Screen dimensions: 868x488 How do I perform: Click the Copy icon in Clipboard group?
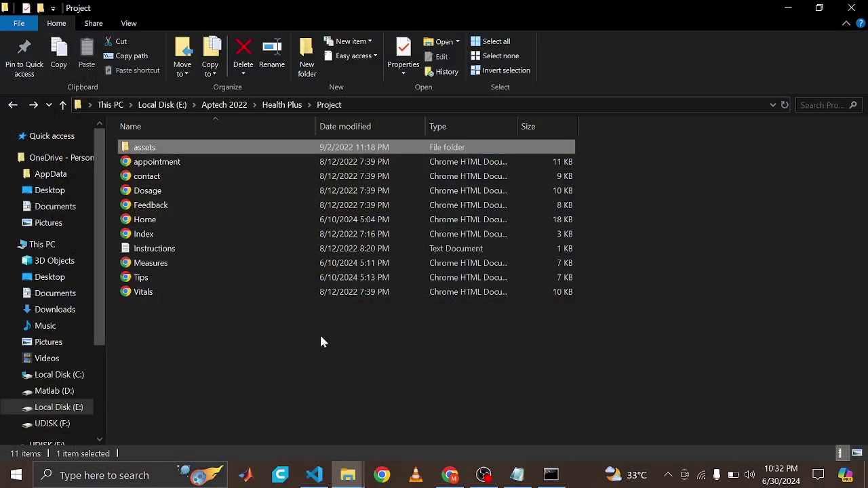pyautogui.click(x=58, y=54)
